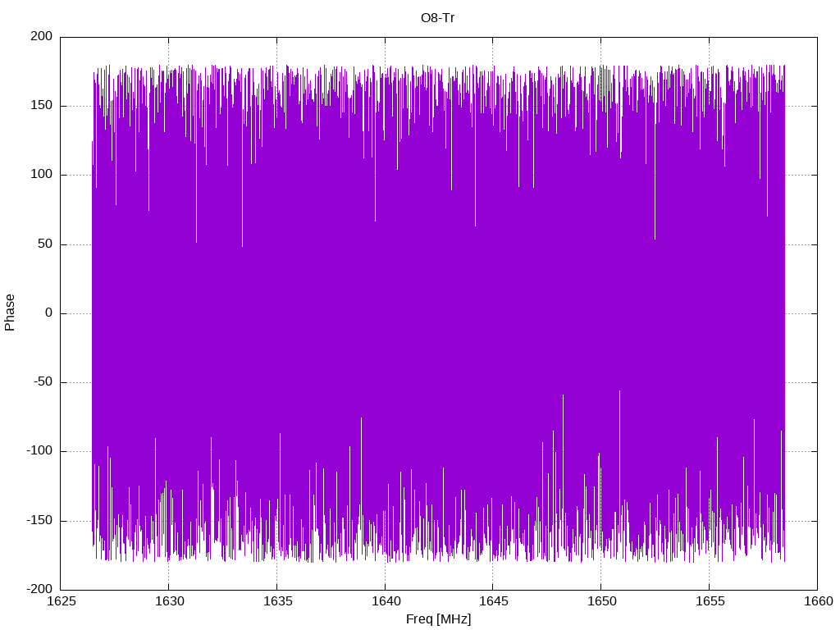Click the 100 tick label on the Y axis

coord(42,175)
